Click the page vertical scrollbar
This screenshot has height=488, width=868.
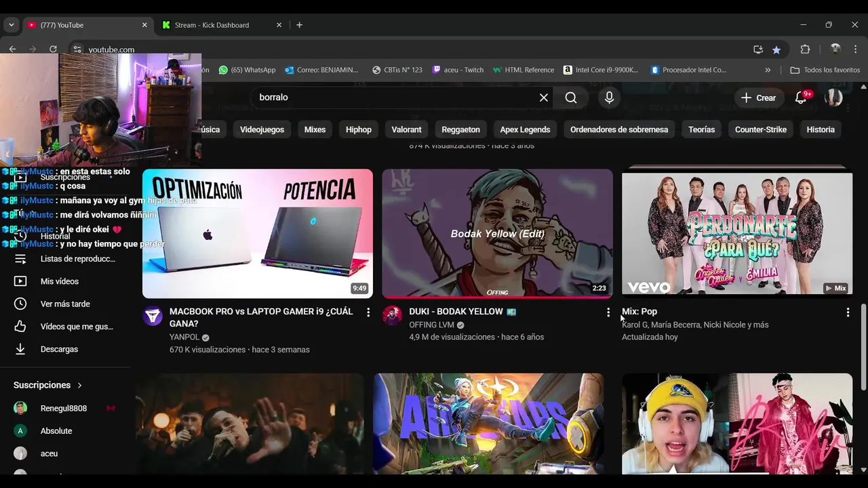click(x=863, y=346)
